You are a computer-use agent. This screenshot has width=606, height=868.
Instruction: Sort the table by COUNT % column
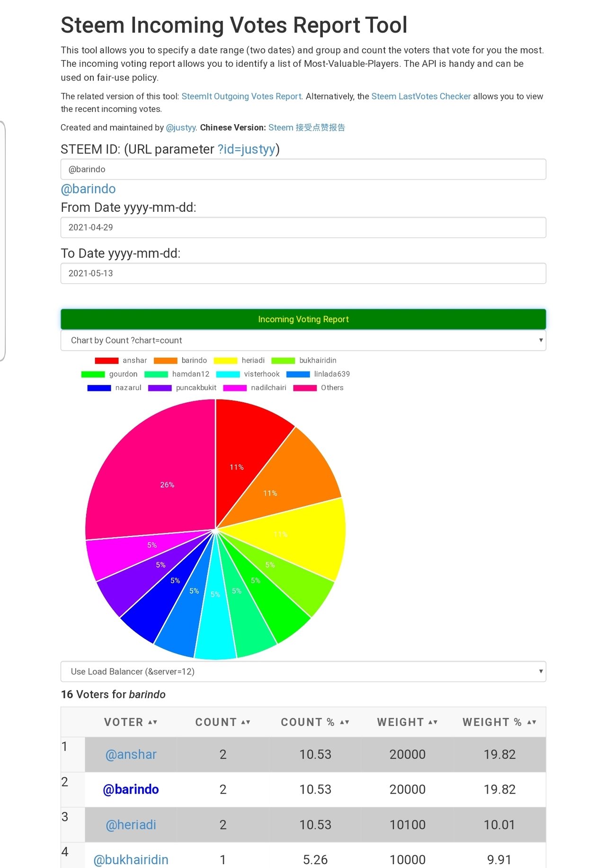coord(315,722)
